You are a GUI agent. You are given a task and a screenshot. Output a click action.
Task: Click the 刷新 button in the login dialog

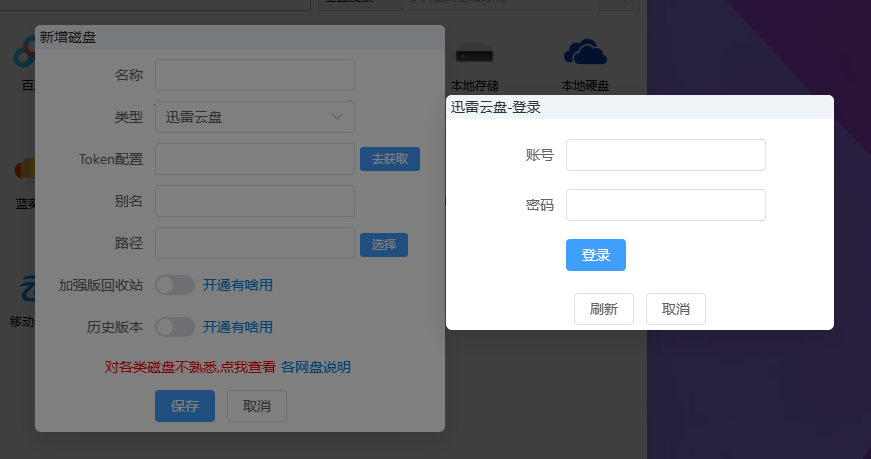click(x=604, y=309)
